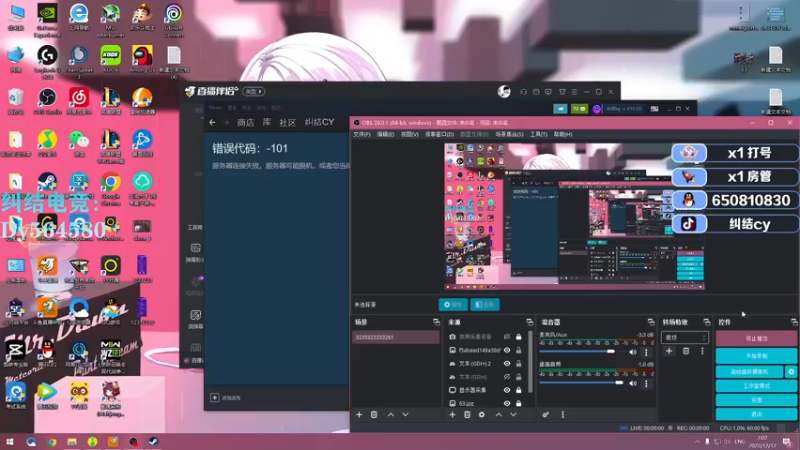Open 类型 selector in 直播伴侣 header
Image resolution: width=800 pixels, height=450 pixels.
tap(254, 91)
